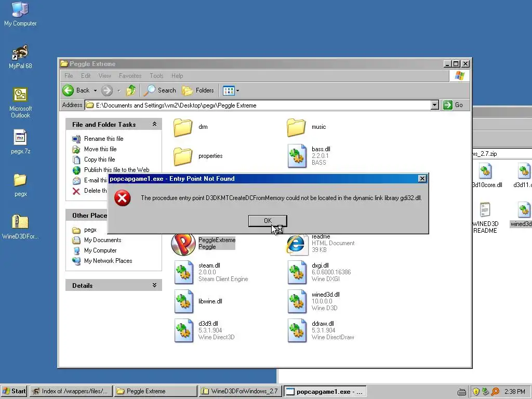Viewport: 532px width, 399px height.
Task: Expand the Details panel
Action: (154, 285)
